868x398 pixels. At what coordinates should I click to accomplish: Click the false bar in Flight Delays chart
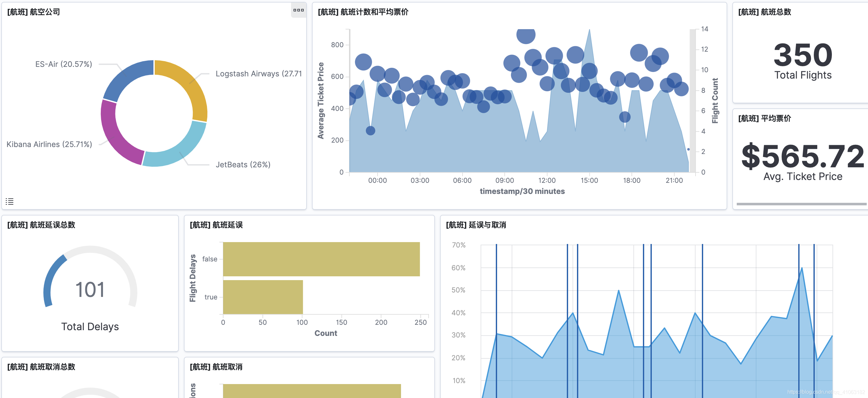321,259
